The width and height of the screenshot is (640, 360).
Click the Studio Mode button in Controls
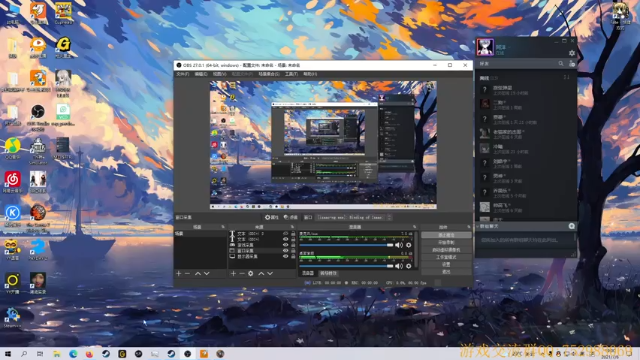pos(446,257)
